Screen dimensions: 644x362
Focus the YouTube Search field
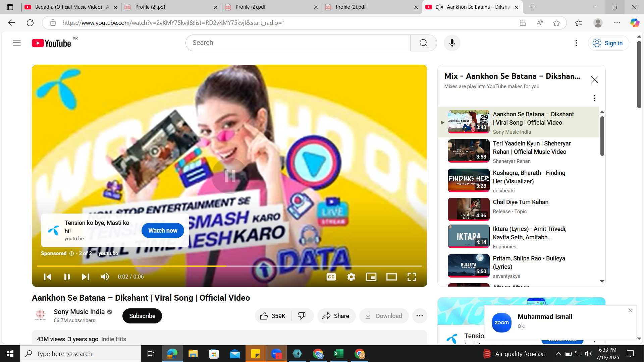(298, 43)
